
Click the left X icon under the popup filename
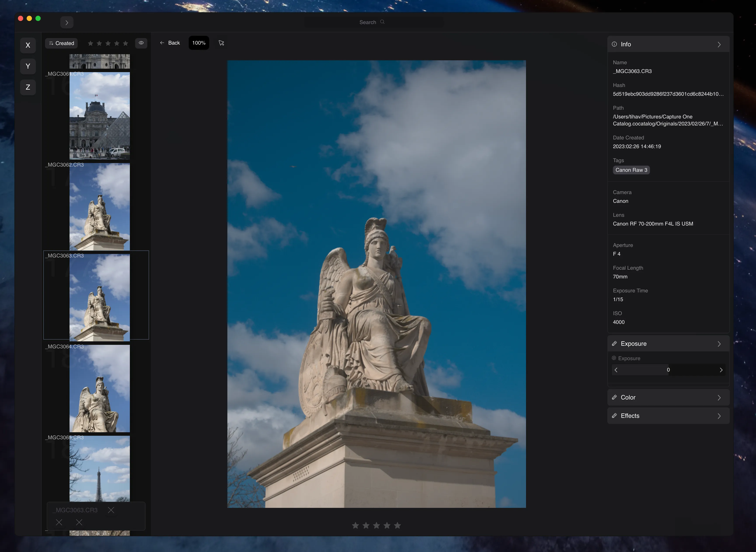point(59,522)
